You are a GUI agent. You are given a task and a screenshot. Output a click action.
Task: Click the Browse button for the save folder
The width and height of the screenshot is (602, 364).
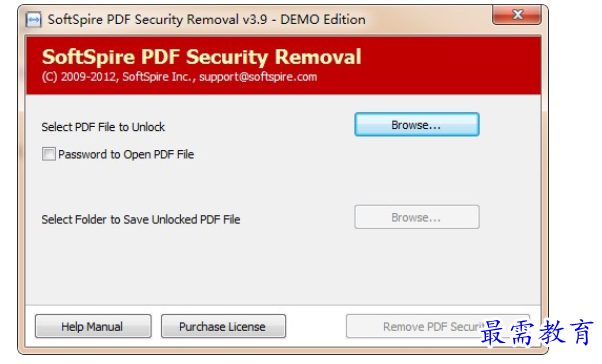[x=417, y=217]
